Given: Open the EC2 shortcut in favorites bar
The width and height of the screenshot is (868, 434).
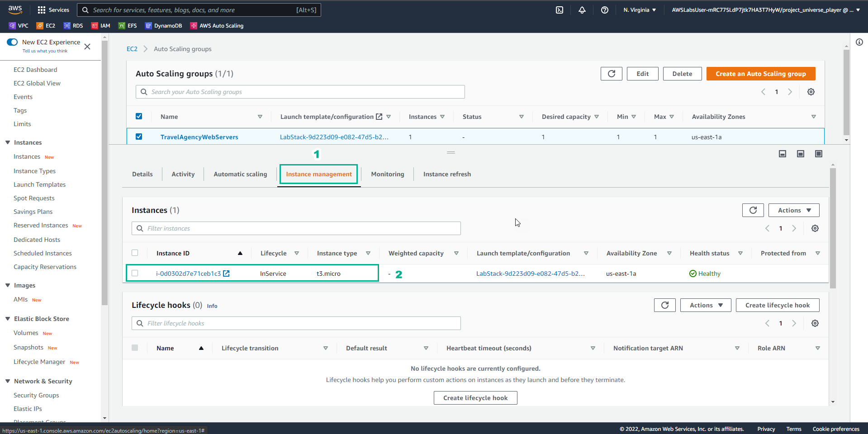Looking at the screenshot, I should [x=46, y=26].
